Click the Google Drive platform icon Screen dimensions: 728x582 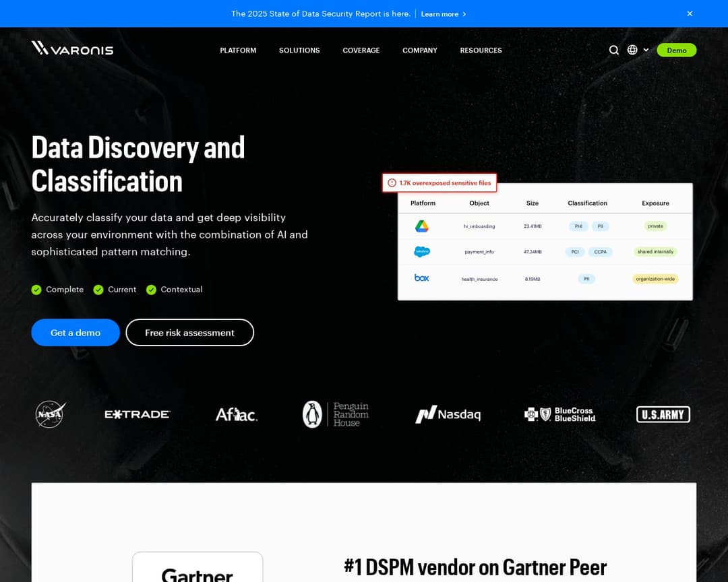tap(421, 226)
